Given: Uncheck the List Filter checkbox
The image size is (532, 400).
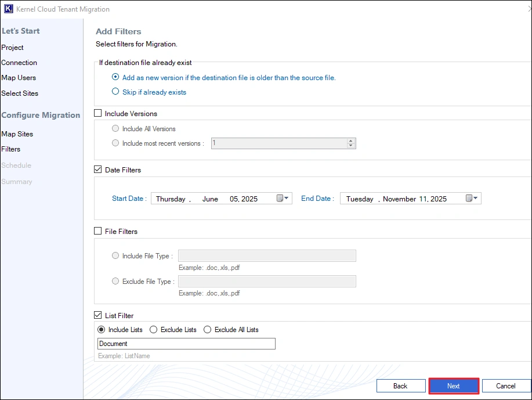Looking at the screenshot, I should point(97,315).
